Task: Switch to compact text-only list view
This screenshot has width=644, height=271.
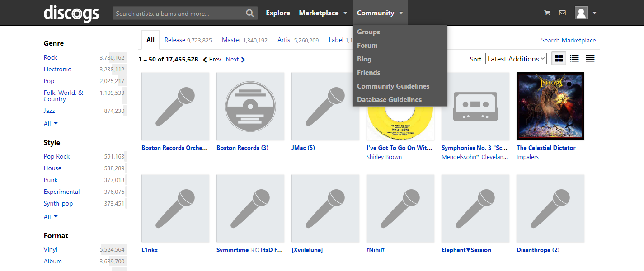Action: point(590,59)
